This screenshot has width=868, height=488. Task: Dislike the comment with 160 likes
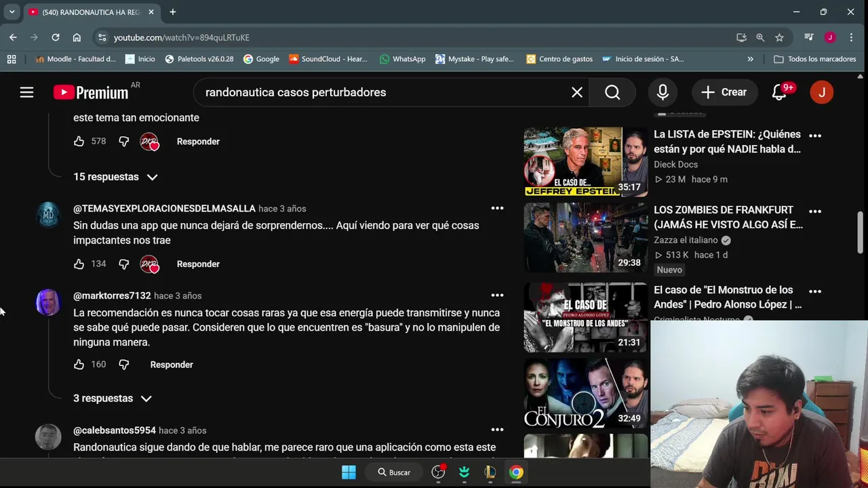(123, 365)
